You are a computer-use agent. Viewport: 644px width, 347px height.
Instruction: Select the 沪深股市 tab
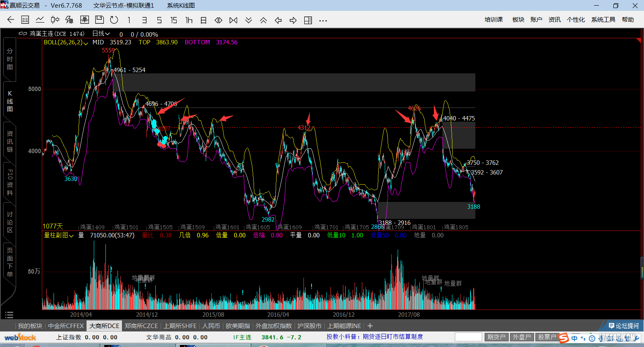tap(310, 326)
